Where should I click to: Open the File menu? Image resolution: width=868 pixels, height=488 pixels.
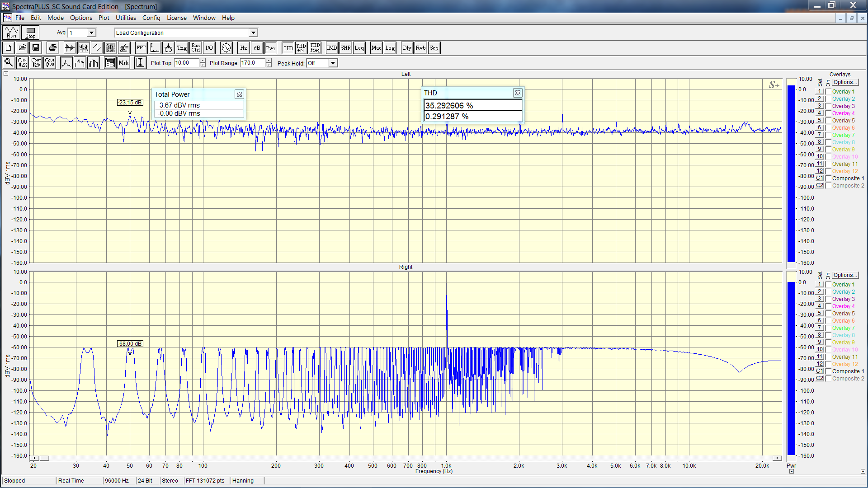pyautogui.click(x=20, y=18)
